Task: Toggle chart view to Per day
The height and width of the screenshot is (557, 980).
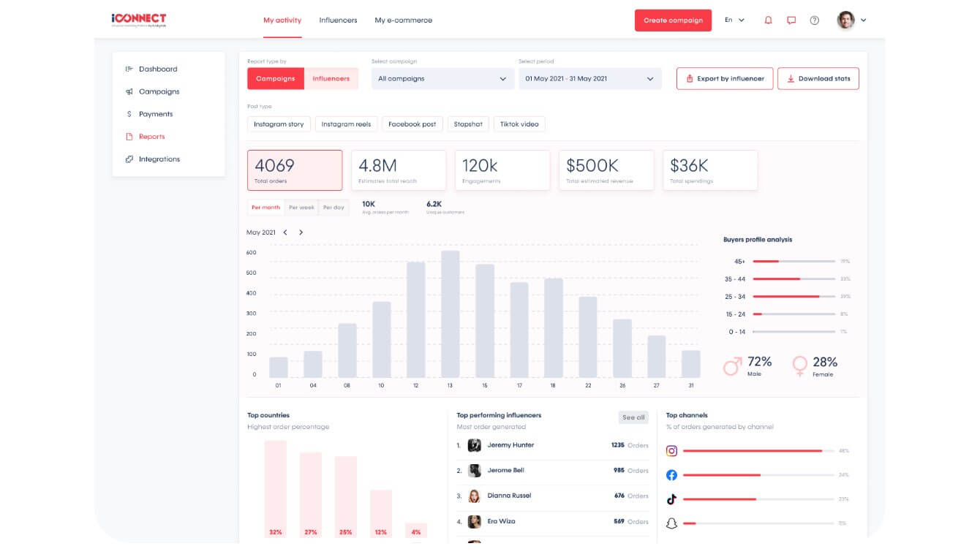Action: (x=333, y=208)
